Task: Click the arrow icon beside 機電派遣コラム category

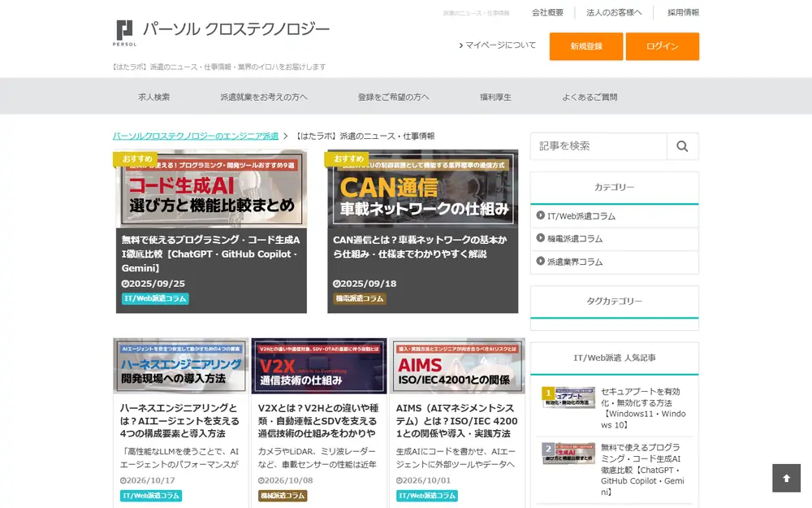Action: pyautogui.click(x=540, y=238)
